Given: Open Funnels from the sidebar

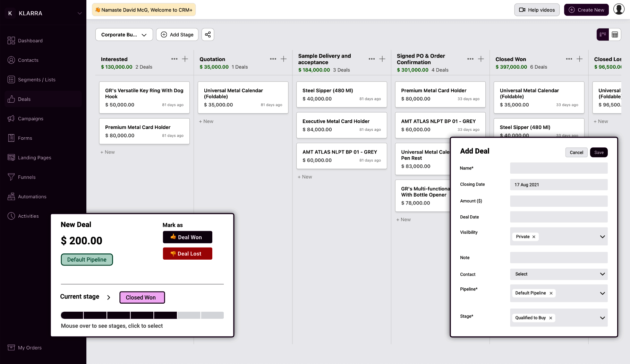Looking at the screenshot, I should [x=27, y=177].
